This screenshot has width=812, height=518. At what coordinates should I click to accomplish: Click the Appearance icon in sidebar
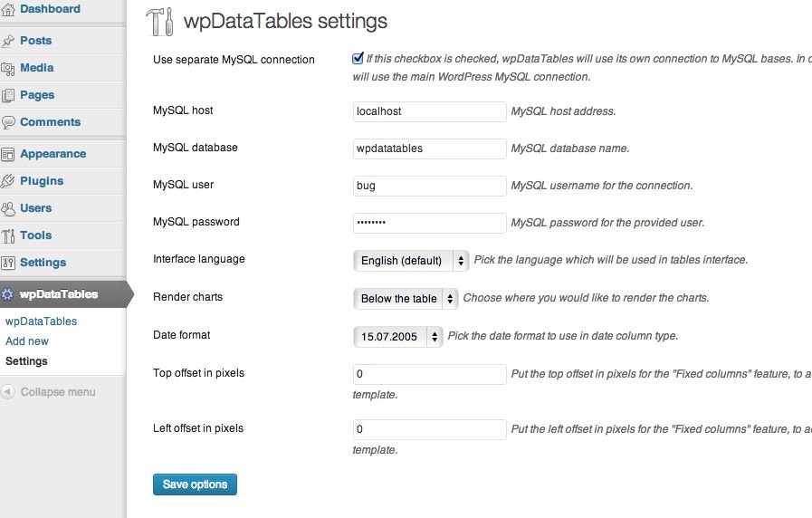(8, 154)
